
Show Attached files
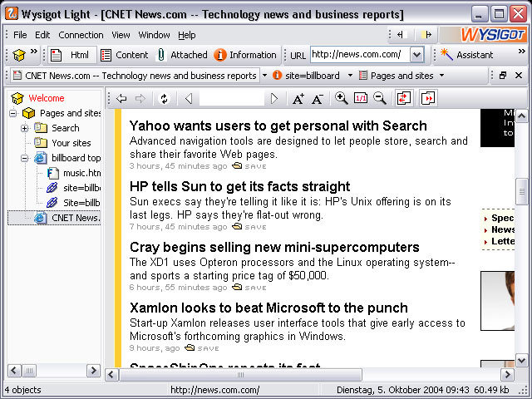coord(182,55)
